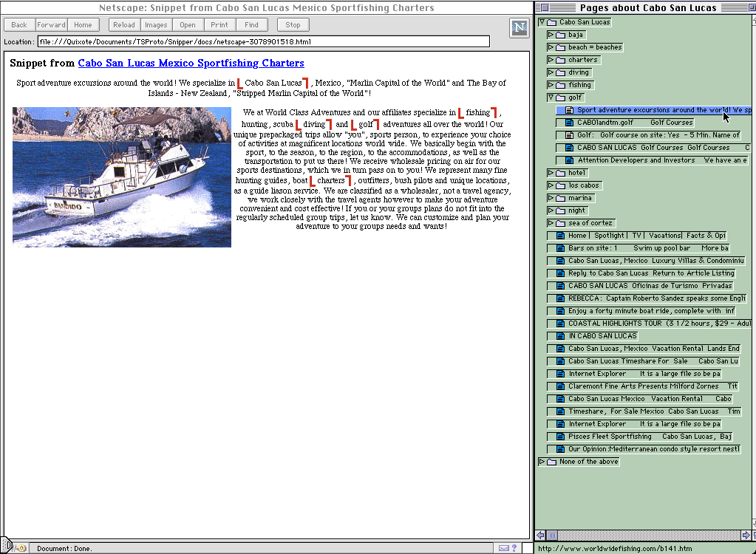Click the question mark icon in status bar
This screenshot has width=756, height=554.
(x=514, y=548)
